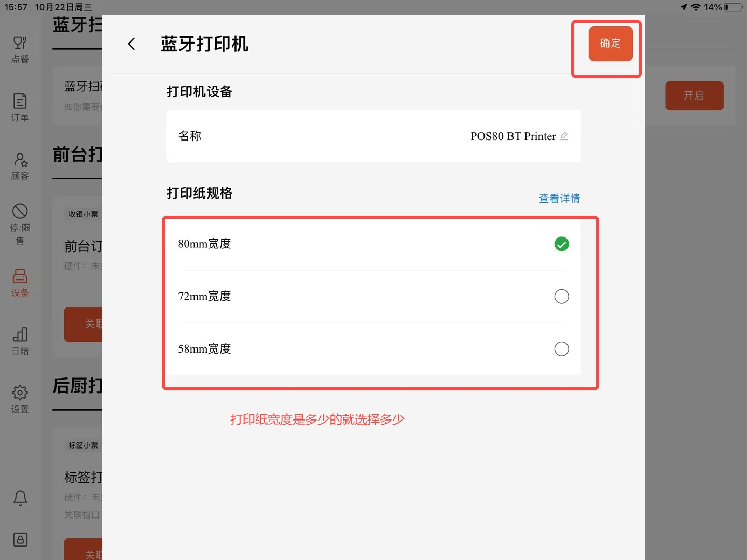The width and height of the screenshot is (747, 560).
Task: Go back using the left chevron arrow
Action: 132,44
